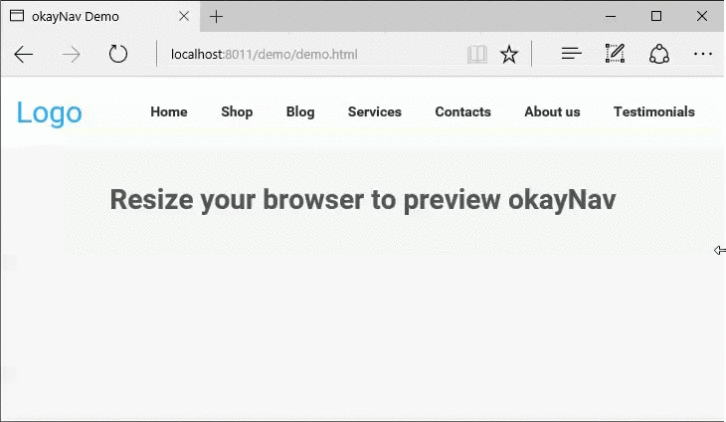Make a Web Note pen icon
The image size is (726, 422).
pyautogui.click(x=615, y=54)
